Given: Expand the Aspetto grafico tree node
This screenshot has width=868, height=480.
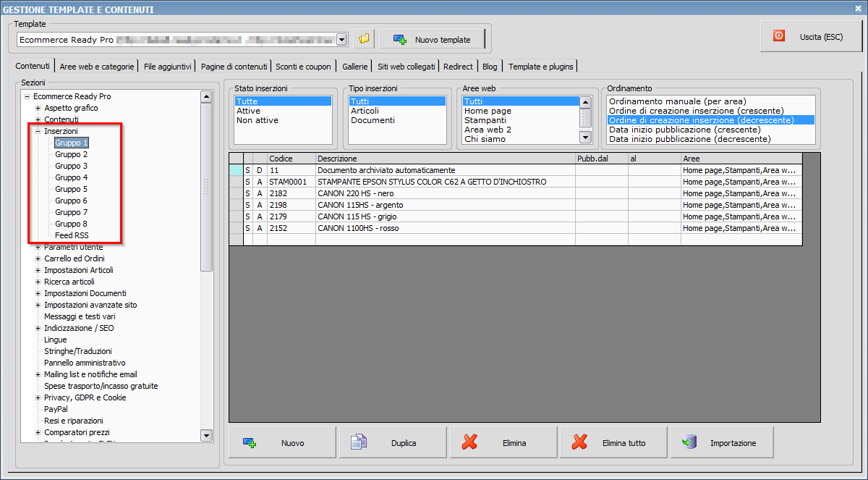Looking at the screenshot, I should click(38, 108).
